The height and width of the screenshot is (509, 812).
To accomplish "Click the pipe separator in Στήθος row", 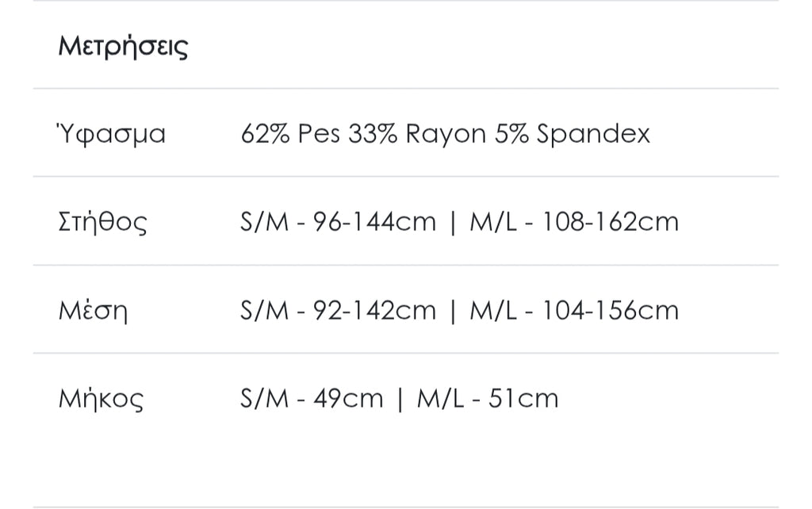I will click(453, 222).
